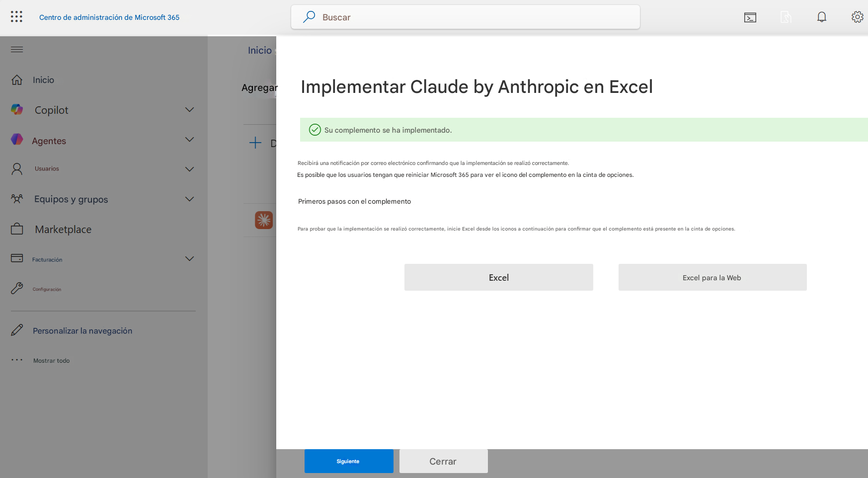Click 'Implementar Claude by Anthropic en Excel' title
This screenshot has height=478, width=868.
pyautogui.click(x=476, y=86)
